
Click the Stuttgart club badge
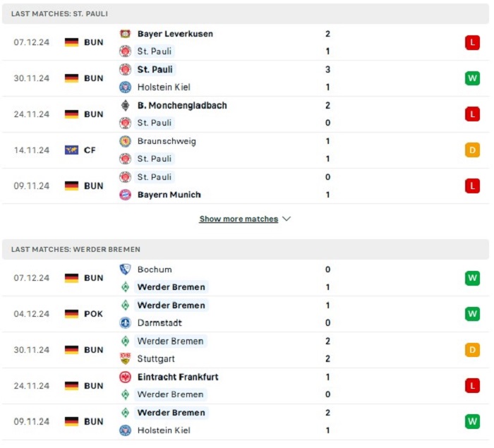point(125,358)
